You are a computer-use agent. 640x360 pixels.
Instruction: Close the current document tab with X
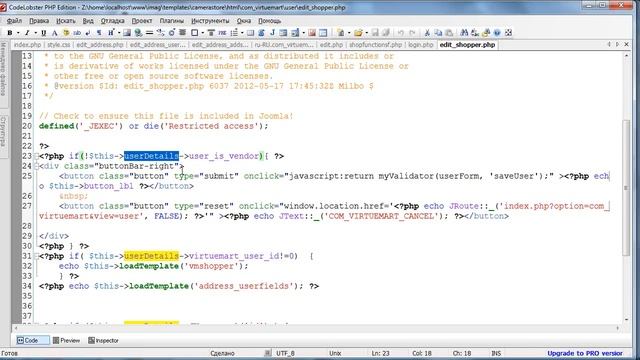click(627, 44)
